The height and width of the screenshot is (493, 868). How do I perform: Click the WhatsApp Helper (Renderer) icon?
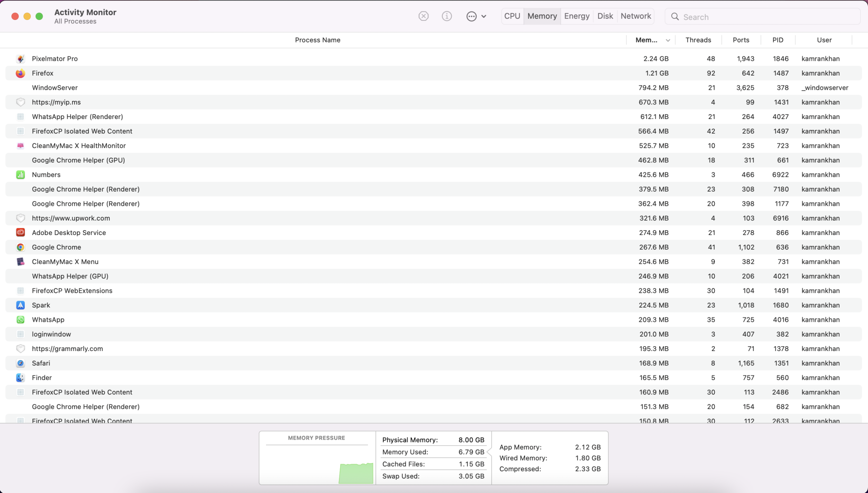pos(20,116)
